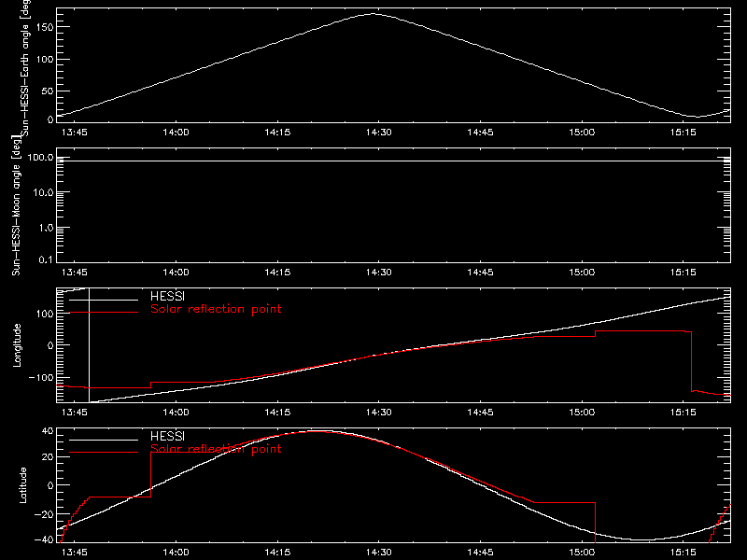Click 14:45 label under Moon angle plot
747x560 pixels.
(480, 273)
